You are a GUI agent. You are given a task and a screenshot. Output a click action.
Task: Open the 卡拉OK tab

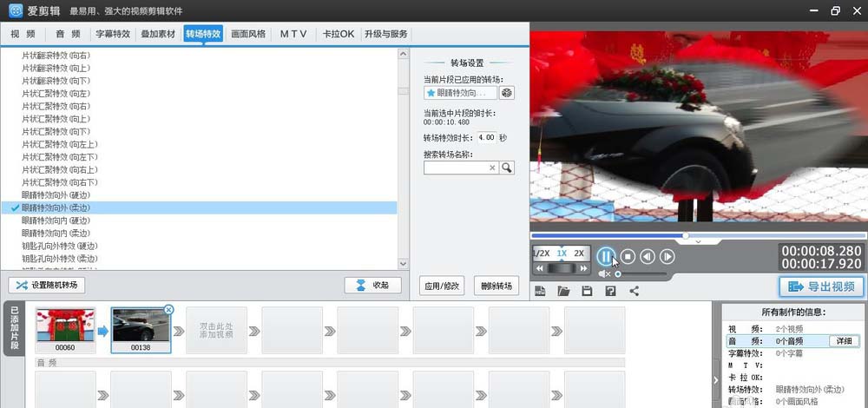[339, 35]
